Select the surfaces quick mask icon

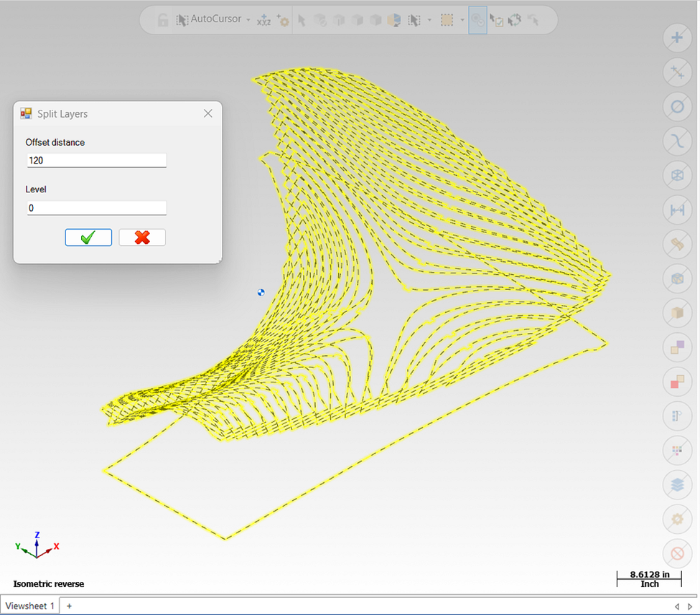pyautogui.click(x=677, y=244)
